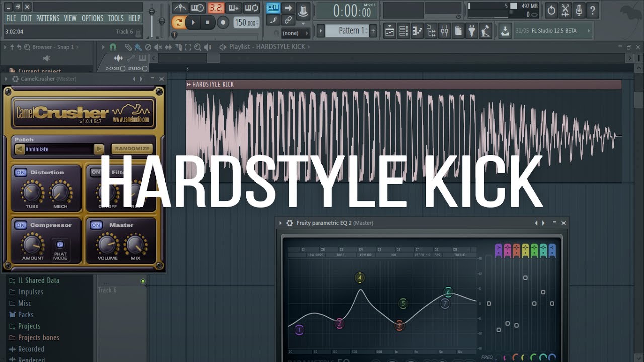Open the Piano roll icon
The width and height of the screenshot is (644, 362).
(417, 31)
